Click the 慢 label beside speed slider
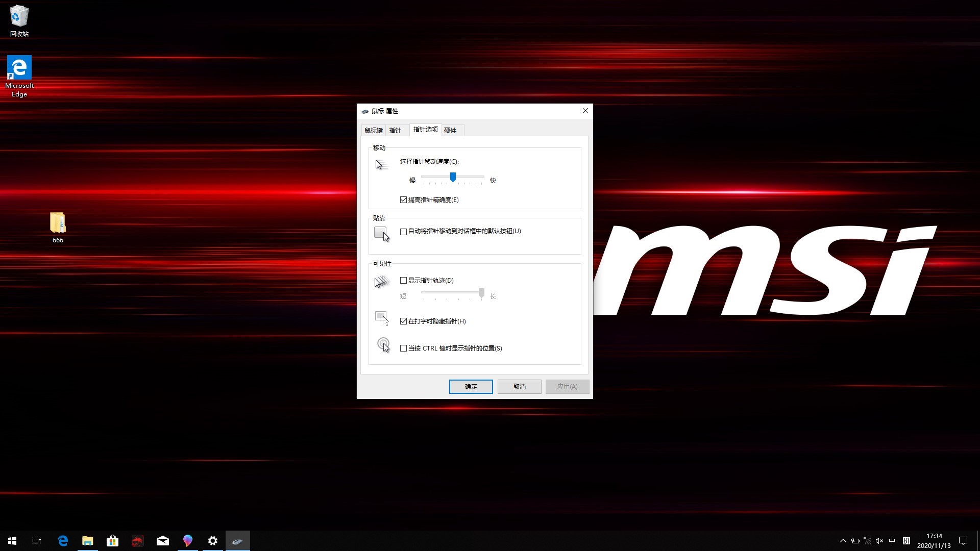This screenshot has height=551, width=980. click(x=412, y=181)
